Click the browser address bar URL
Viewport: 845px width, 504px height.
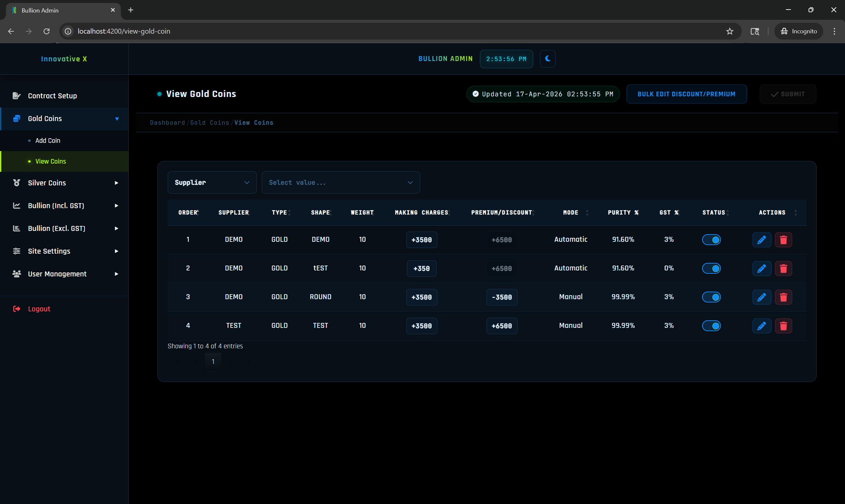124,31
